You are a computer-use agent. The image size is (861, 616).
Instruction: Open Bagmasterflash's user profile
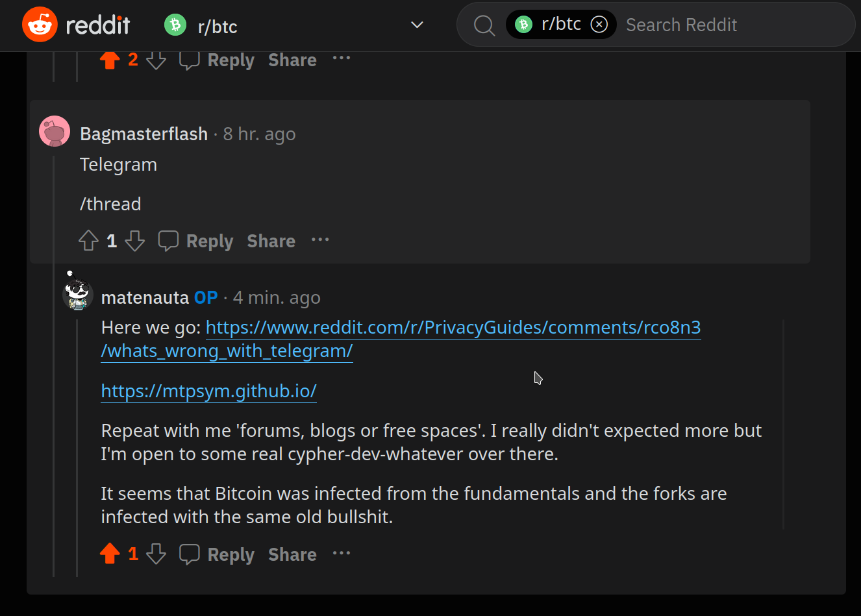point(143,134)
